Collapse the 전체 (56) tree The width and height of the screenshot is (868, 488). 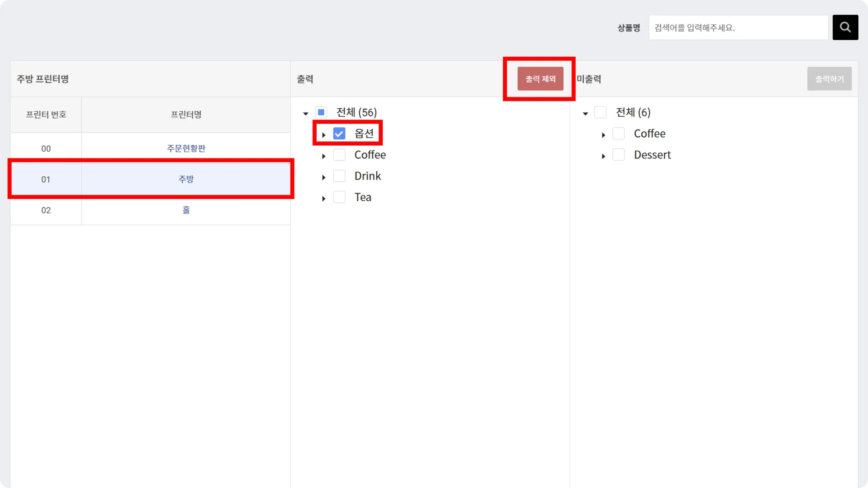pyautogui.click(x=306, y=114)
